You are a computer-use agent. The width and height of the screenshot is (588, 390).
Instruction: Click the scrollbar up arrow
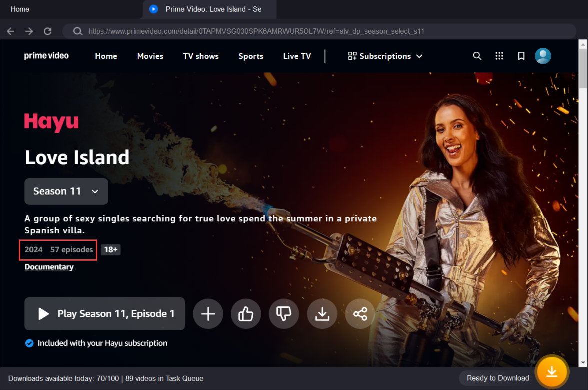click(583, 44)
